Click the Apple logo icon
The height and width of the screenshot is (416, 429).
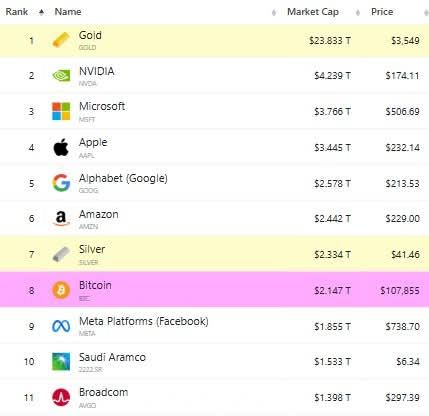(x=61, y=147)
